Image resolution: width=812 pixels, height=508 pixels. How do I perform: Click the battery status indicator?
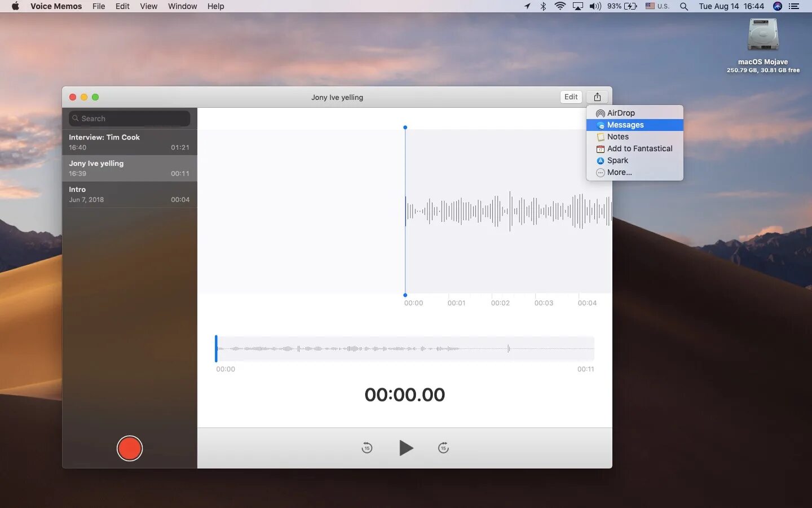[x=623, y=6]
